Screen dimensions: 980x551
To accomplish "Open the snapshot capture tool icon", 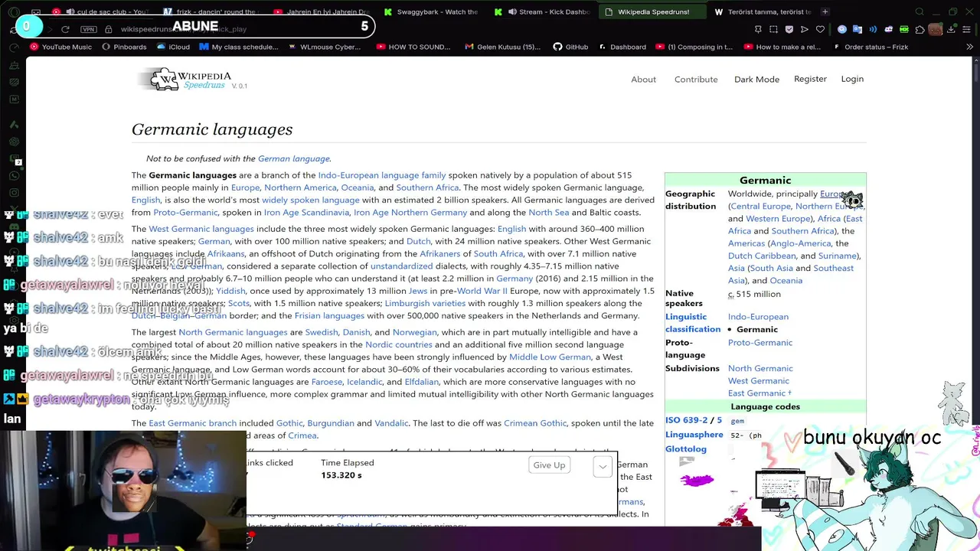I will (x=773, y=29).
